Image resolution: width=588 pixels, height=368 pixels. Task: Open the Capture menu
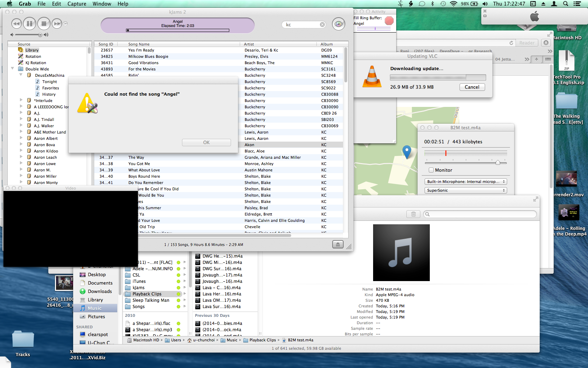pyautogui.click(x=77, y=4)
